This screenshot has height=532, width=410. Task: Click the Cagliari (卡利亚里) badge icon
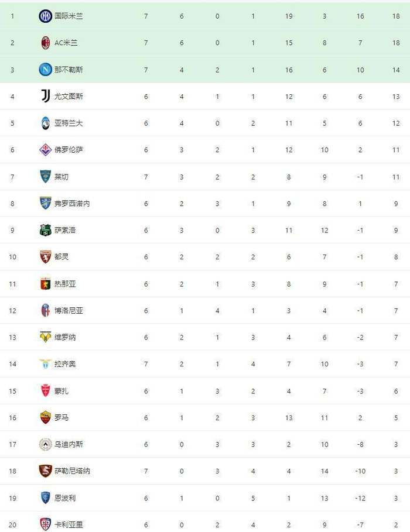pyautogui.click(x=45, y=524)
